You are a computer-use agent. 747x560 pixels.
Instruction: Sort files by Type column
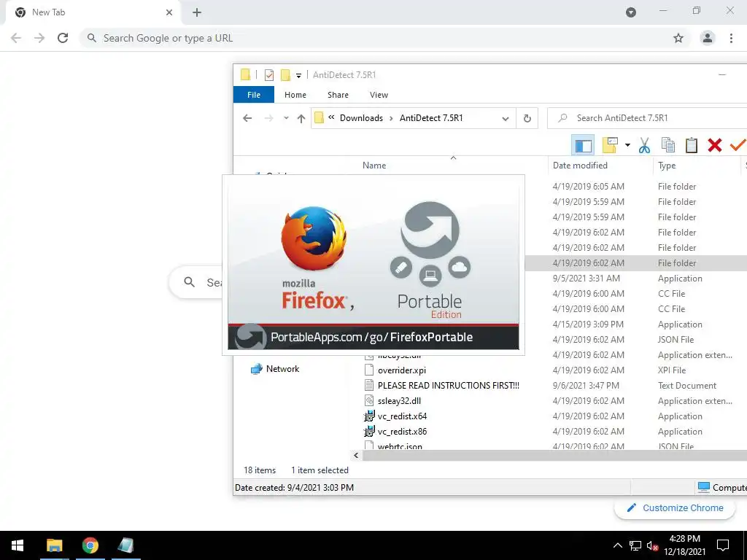(667, 166)
